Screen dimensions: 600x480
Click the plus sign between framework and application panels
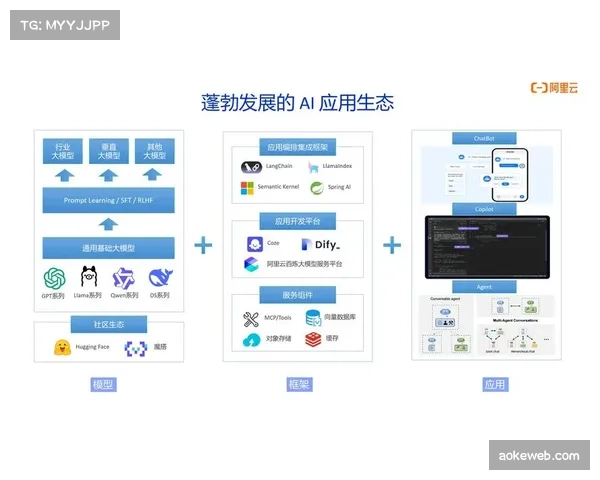pos(392,245)
